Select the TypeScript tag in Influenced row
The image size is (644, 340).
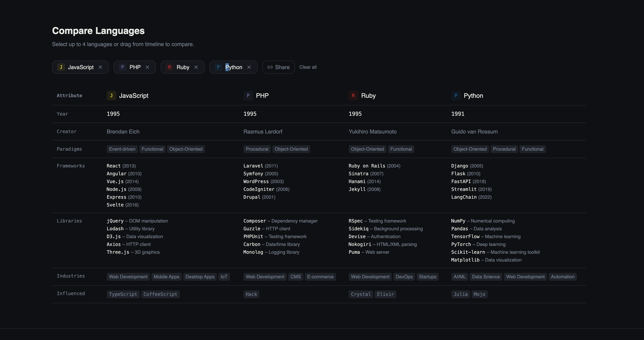click(x=123, y=294)
